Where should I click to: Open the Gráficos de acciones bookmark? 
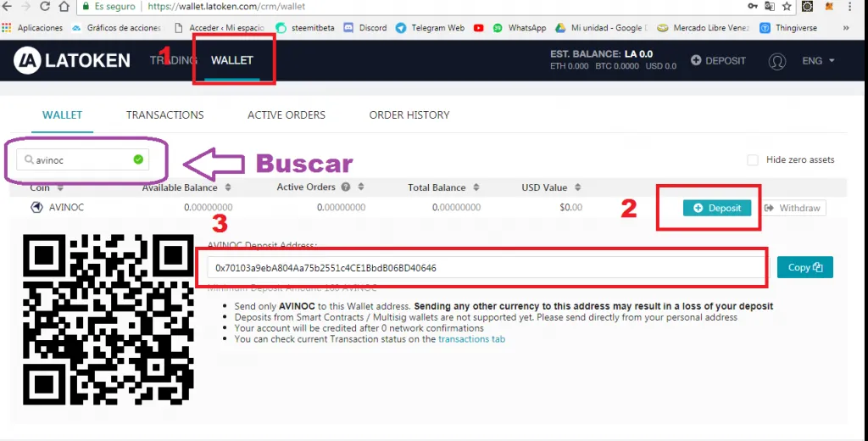coord(116,28)
